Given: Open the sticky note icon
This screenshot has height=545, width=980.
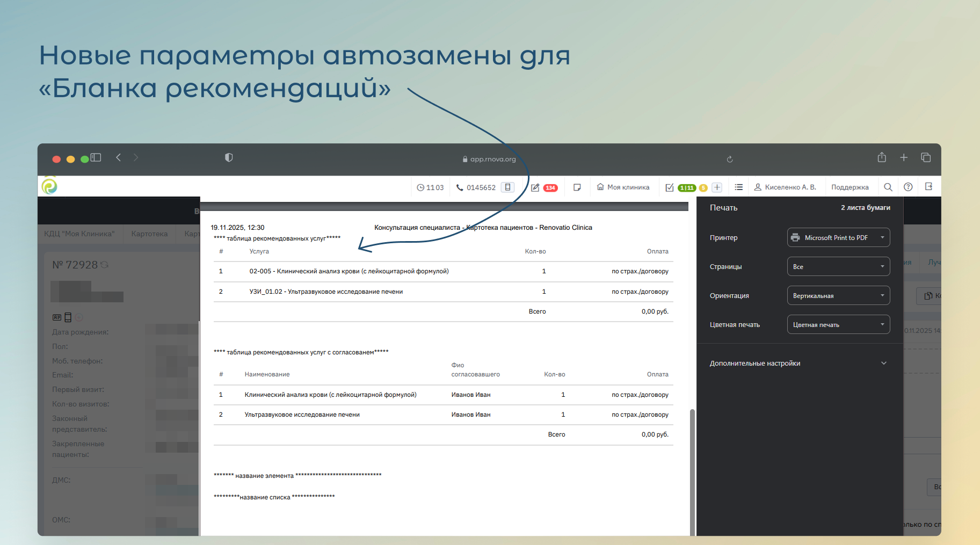Looking at the screenshot, I should (x=577, y=187).
